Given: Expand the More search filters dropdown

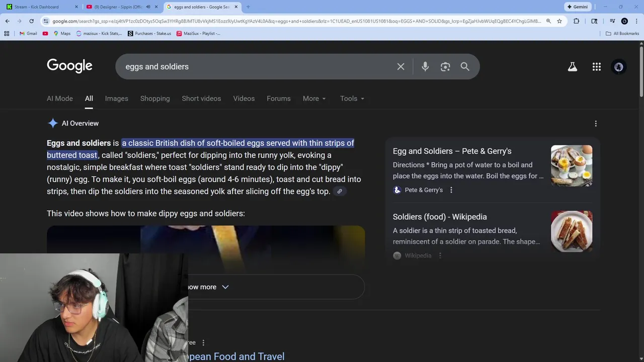Looking at the screenshot, I should tap(314, 99).
